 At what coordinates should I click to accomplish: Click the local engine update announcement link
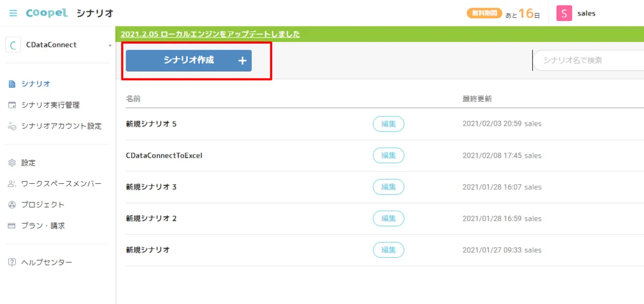[210, 34]
